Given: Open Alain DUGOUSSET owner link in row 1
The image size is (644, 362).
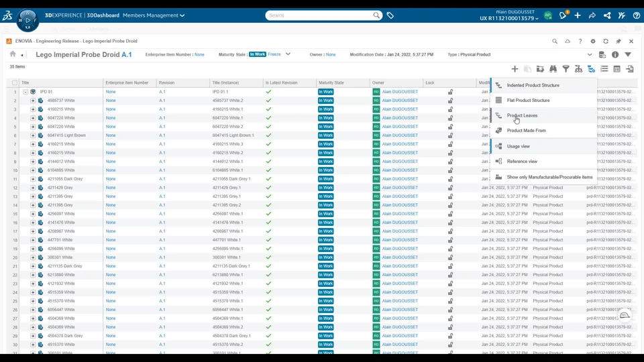Looking at the screenshot, I should click(x=400, y=92).
